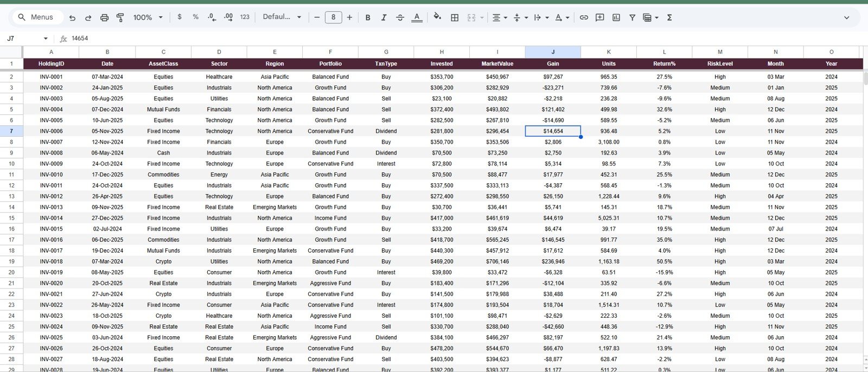Select column A header
868x372 pixels.
click(x=51, y=52)
